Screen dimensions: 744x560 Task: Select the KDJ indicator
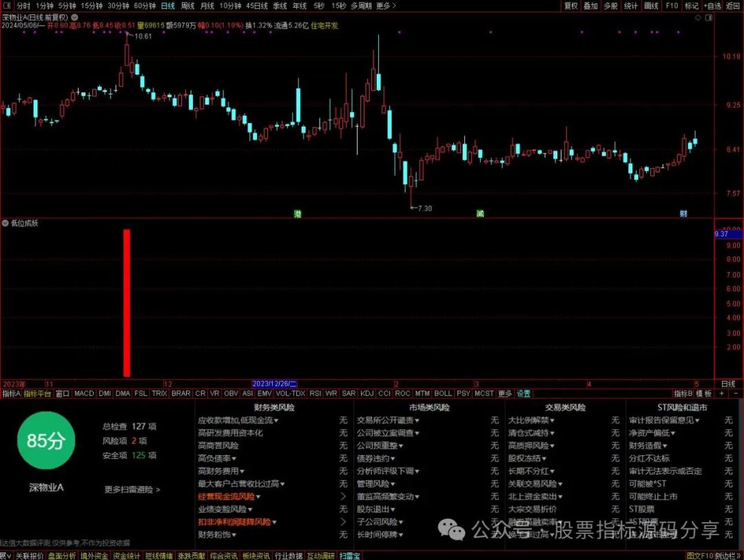[x=366, y=393]
